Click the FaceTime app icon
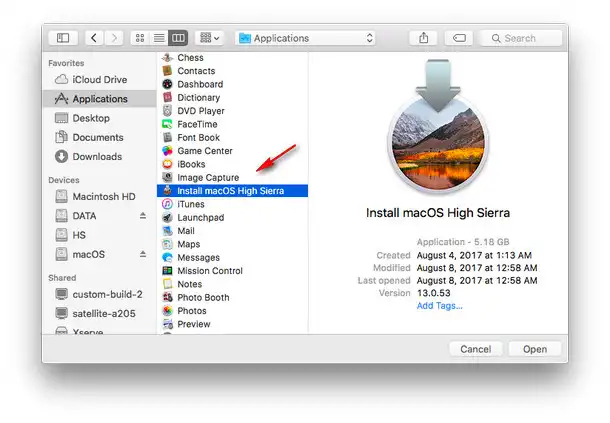The width and height of the screenshot is (610, 423). point(167,124)
